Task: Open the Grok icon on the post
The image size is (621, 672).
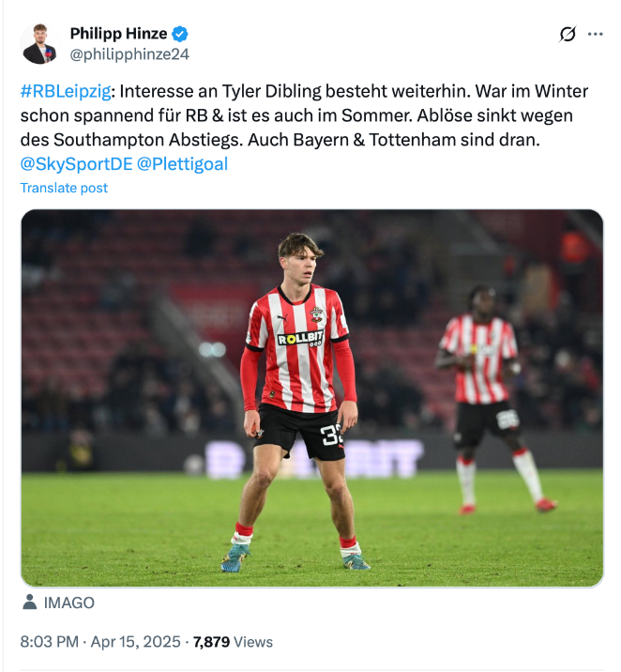Action: pyautogui.click(x=568, y=35)
